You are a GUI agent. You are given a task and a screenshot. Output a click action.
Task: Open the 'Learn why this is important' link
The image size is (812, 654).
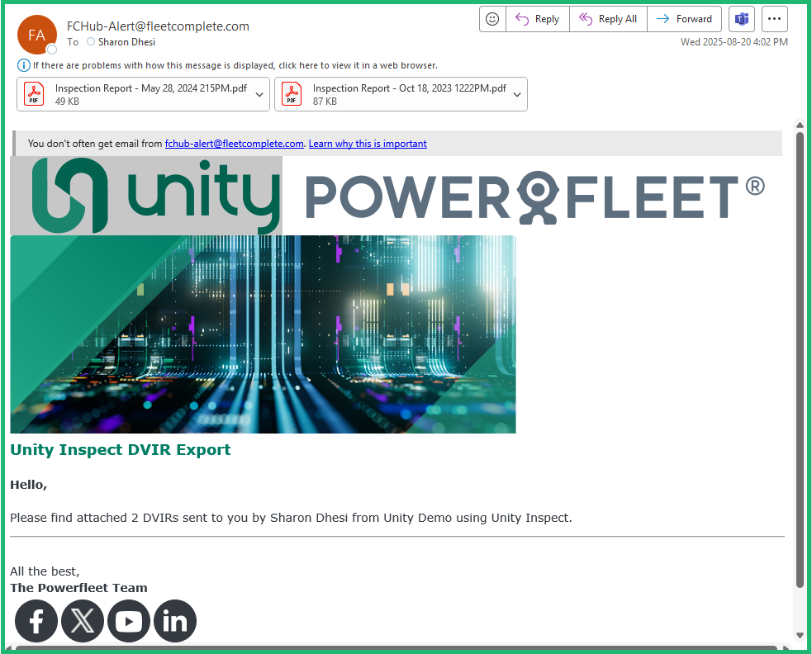(x=368, y=144)
